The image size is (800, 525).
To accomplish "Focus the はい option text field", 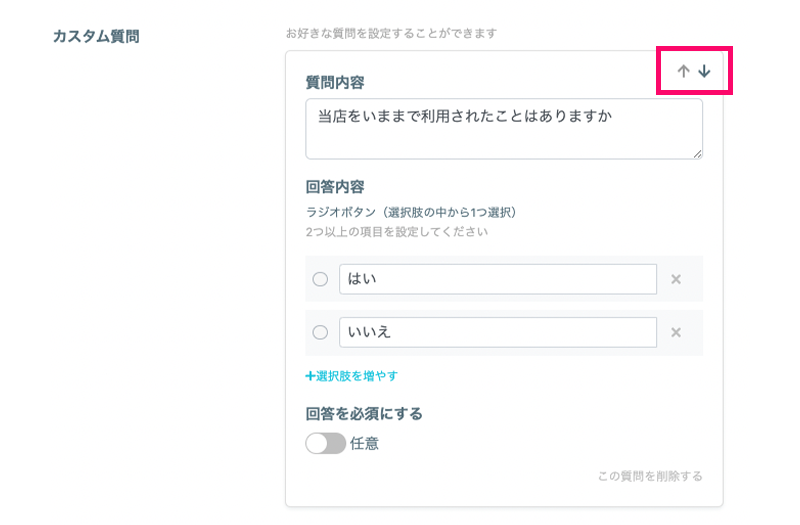I will [x=497, y=279].
